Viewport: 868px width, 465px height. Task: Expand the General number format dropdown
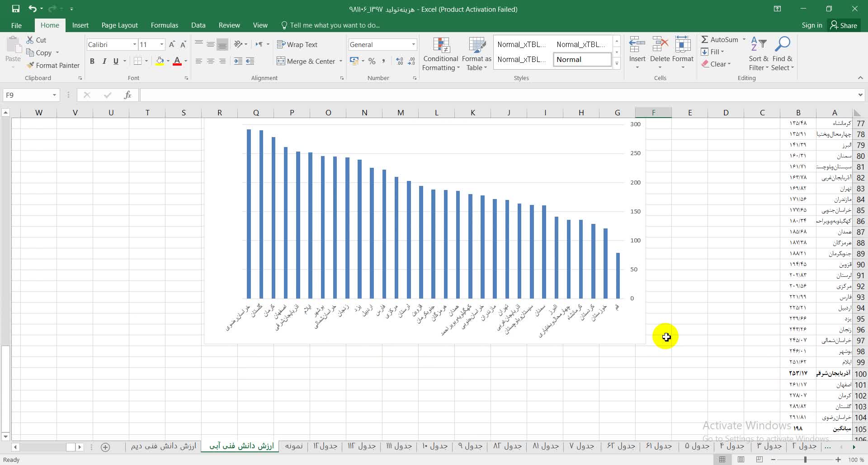tap(413, 44)
